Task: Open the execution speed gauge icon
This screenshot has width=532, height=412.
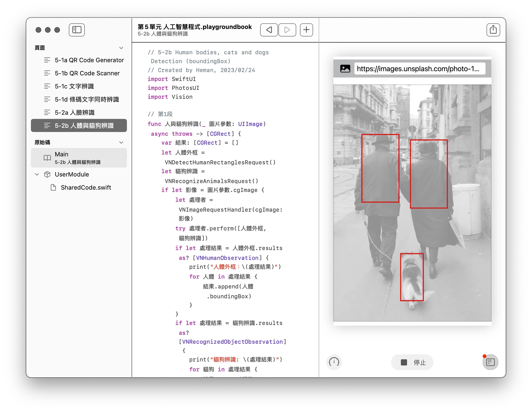Action: point(334,362)
